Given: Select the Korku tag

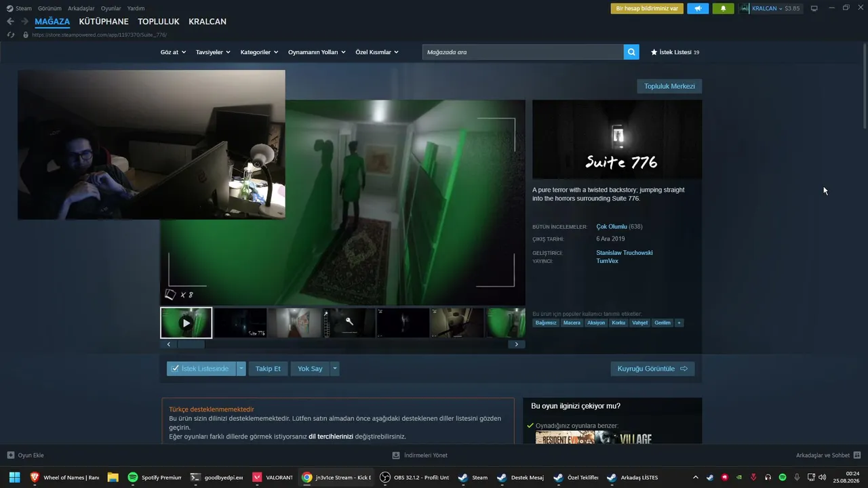Looking at the screenshot, I should pyautogui.click(x=618, y=323).
